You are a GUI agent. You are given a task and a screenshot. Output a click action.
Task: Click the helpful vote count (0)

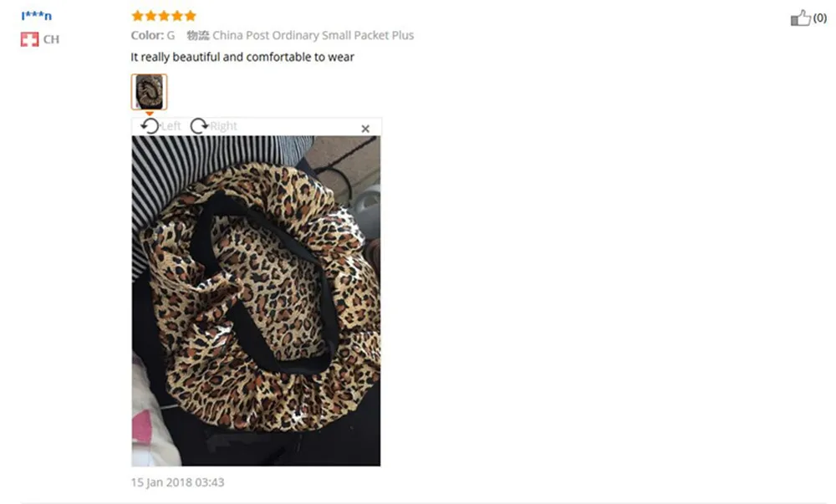pyautogui.click(x=820, y=18)
